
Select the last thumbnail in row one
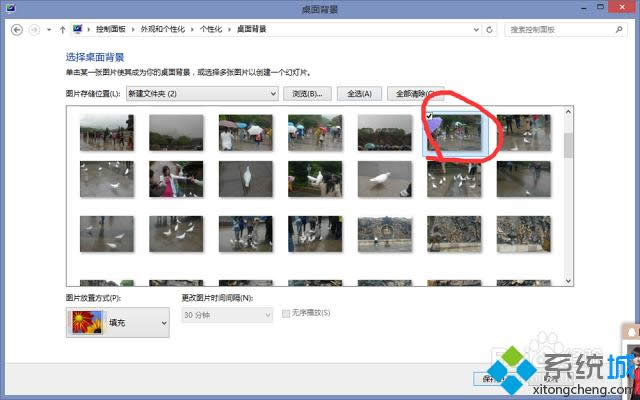524,133
